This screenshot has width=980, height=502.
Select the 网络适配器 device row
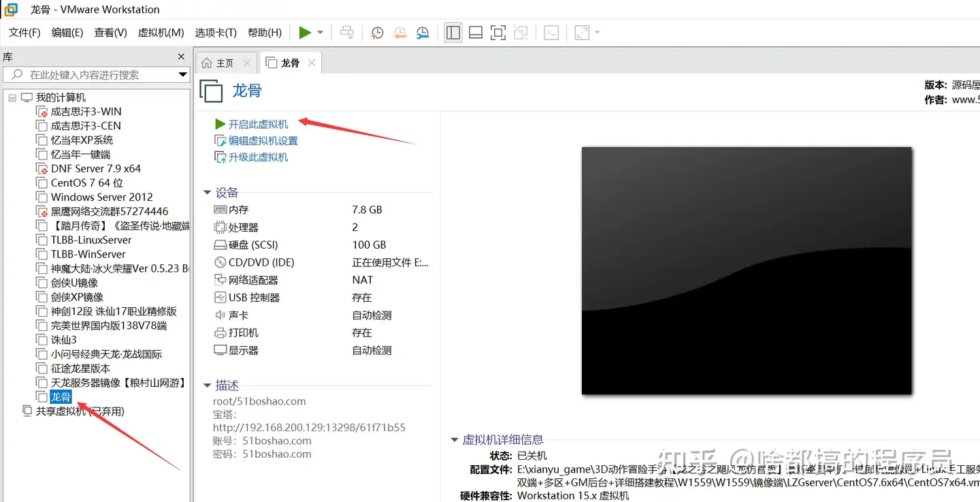coord(322,280)
